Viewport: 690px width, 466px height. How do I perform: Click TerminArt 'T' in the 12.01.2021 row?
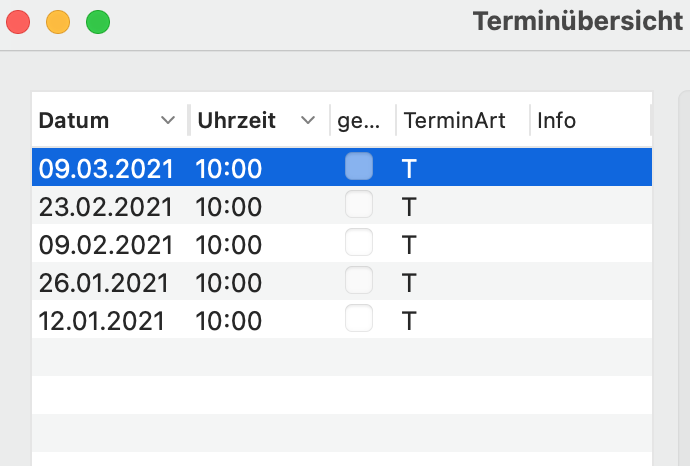pyautogui.click(x=409, y=321)
